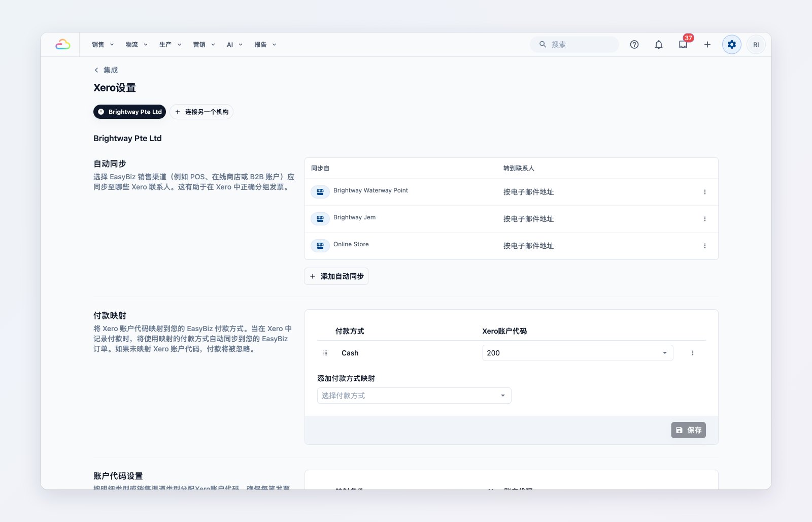Open the RI user avatar menu
Viewport: 812px width, 522px height.
pos(756,45)
